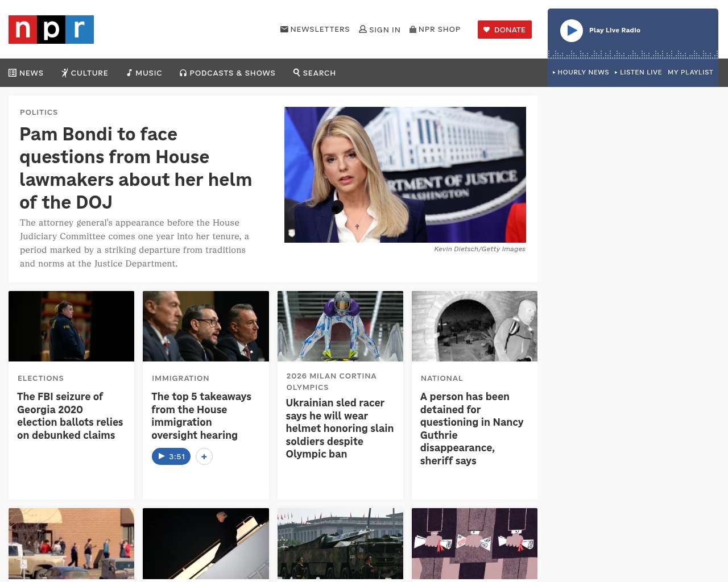Open NPR Shop via the bag icon
Screen dimensions: 728x582
[413, 29]
